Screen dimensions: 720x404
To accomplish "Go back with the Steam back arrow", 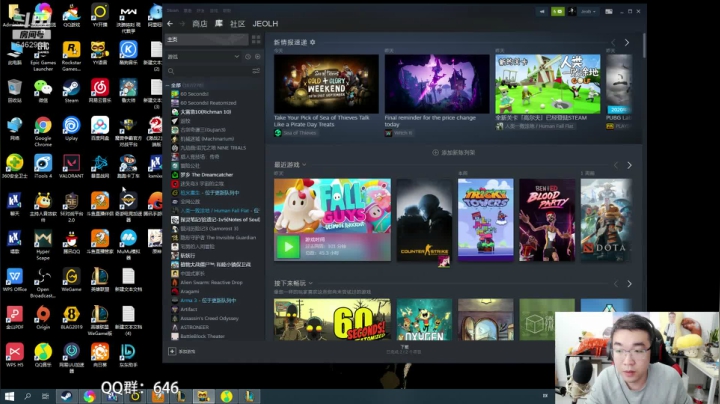I will 170,23.
